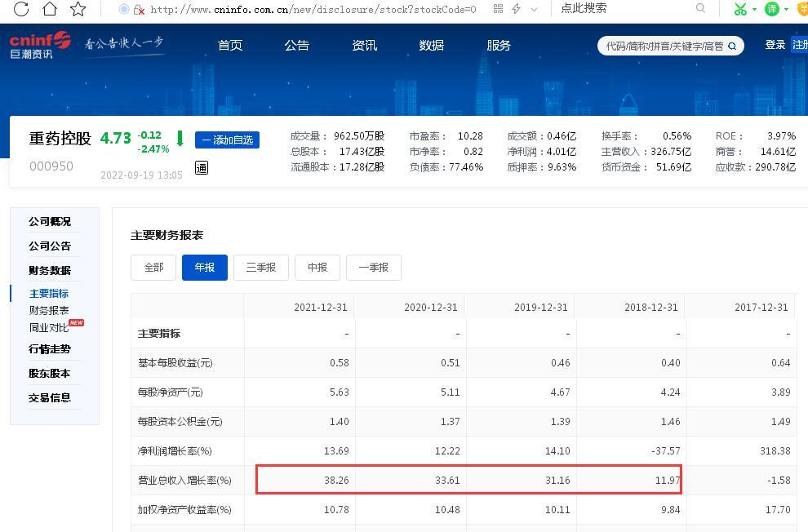
Task: Switch to the 一季报 report tab
Action: pyautogui.click(x=374, y=268)
